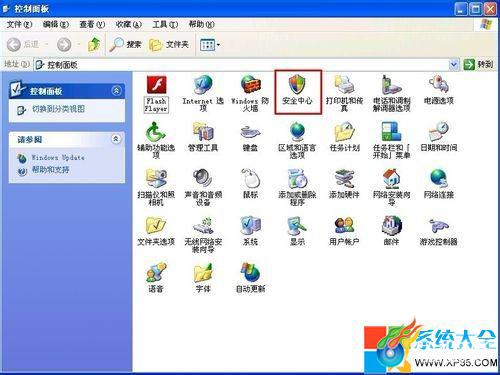500x375 pixels.
Task: Open the Flash Player control panel item
Action: click(156, 94)
